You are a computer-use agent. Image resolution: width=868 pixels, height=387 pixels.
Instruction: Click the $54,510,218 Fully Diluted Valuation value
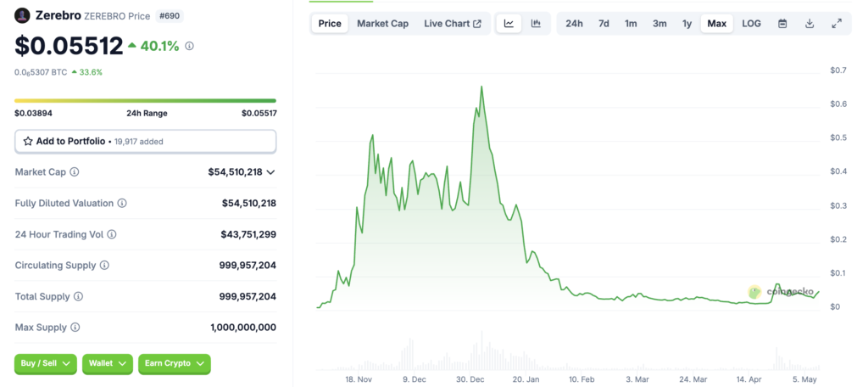[249, 204]
